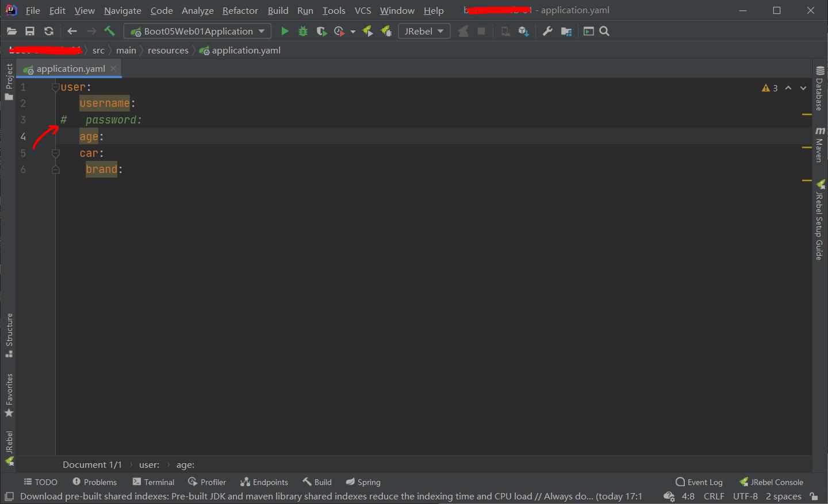Open the JRebel dropdown in the toolbar

click(424, 32)
